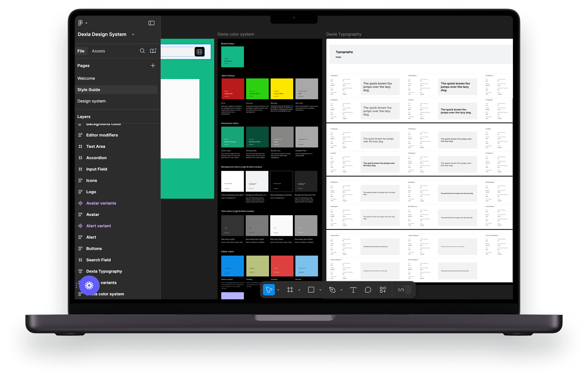Open the Actions components tool
The image size is (588, 378).
coord(383,290)
